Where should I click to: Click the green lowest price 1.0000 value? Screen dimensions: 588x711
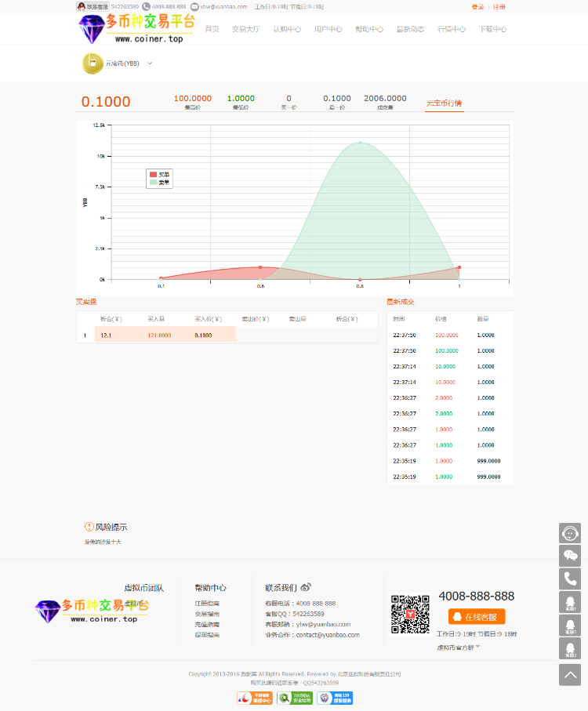(241, 99)
